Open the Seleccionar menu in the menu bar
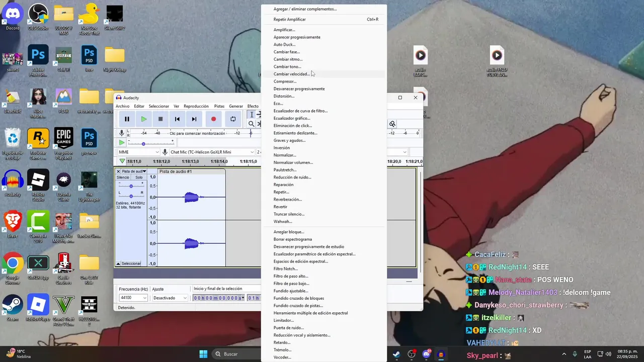 coord(159,106)
